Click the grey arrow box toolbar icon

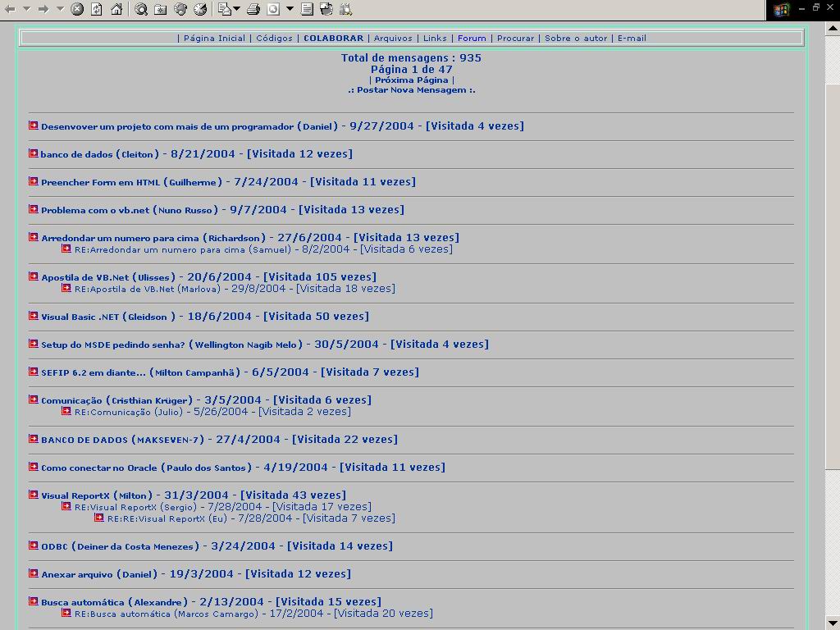273,9
